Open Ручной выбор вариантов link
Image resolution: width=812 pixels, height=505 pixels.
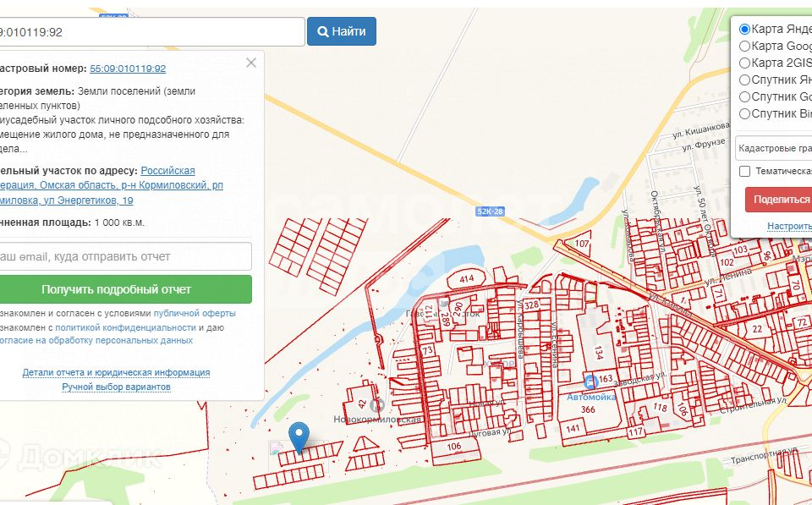tap(116, 387)
